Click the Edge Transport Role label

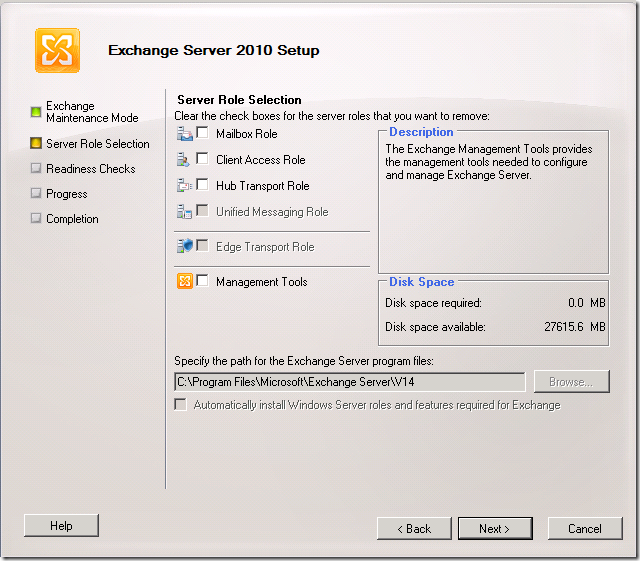265,247
